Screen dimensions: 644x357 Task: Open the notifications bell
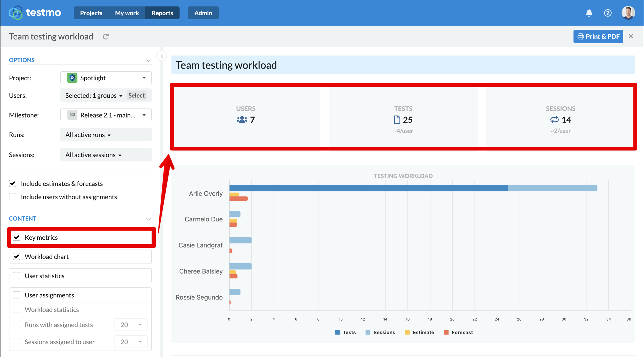[589, 13]
